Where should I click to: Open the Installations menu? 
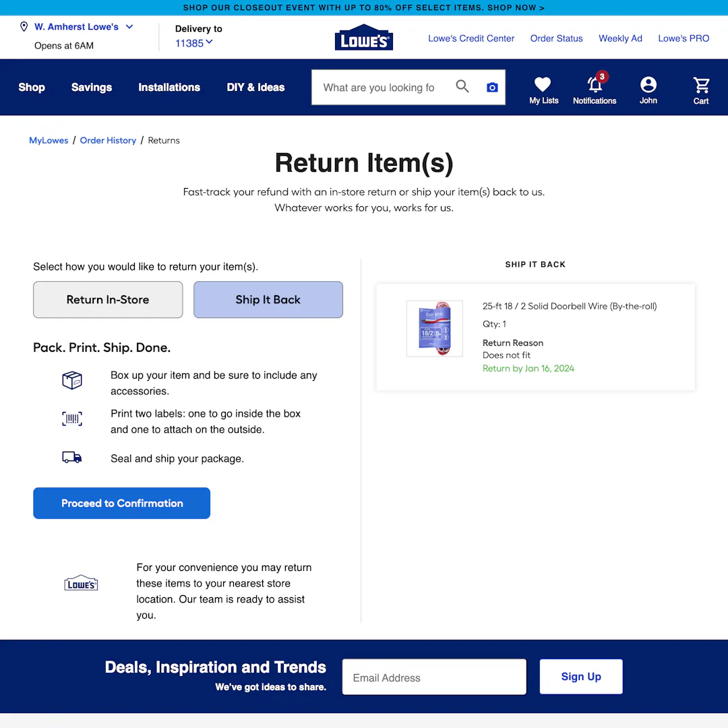[x=169, y=87]
